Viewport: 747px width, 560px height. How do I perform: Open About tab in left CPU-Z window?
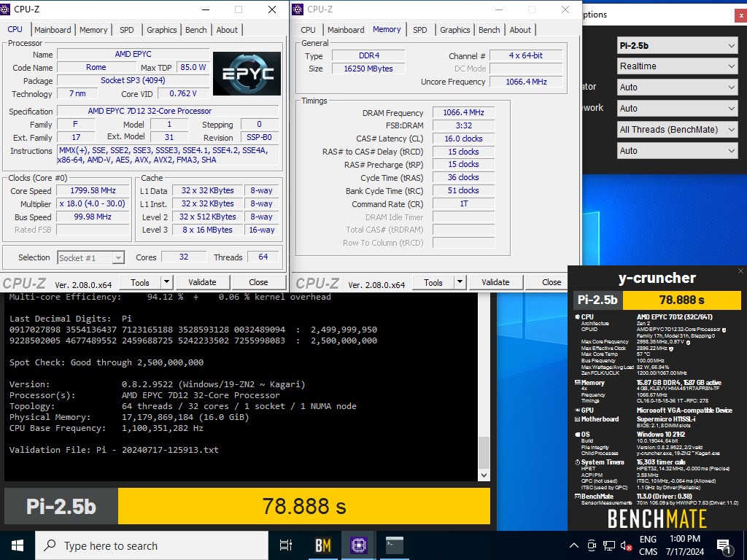point(227,30)
